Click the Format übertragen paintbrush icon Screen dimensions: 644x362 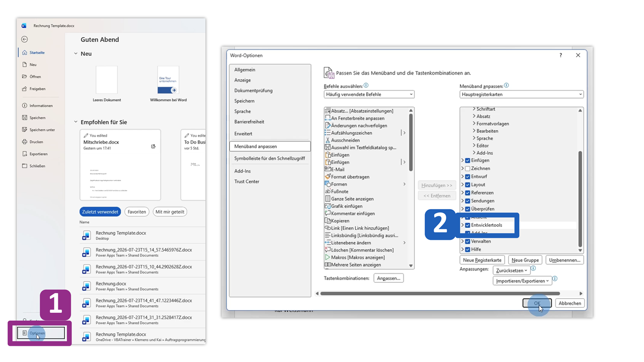pos(328,176)
